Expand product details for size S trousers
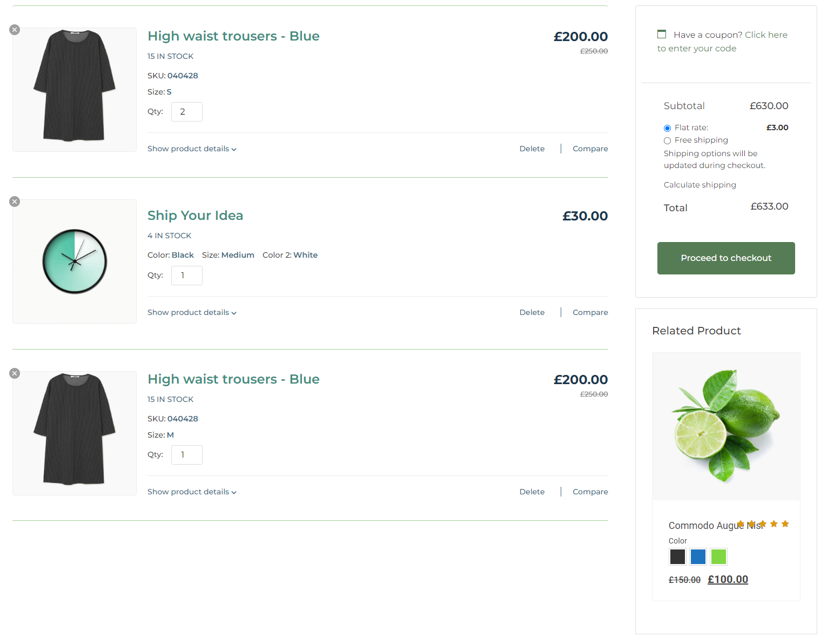Image resolution: width=827 pixels, height=644 pixels. click(x=192, y=149)
